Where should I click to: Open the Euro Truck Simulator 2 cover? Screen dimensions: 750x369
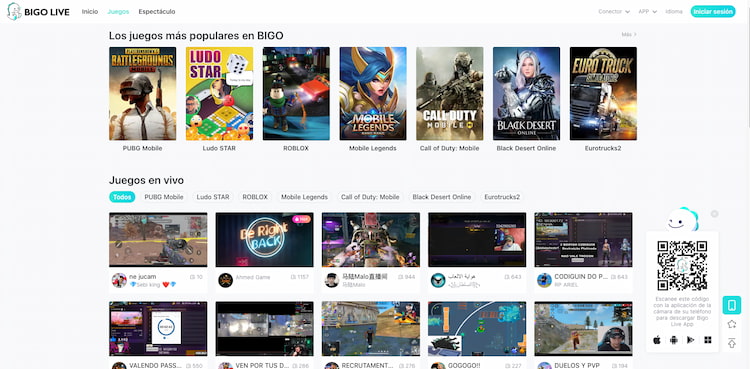(x=603, y=93)
